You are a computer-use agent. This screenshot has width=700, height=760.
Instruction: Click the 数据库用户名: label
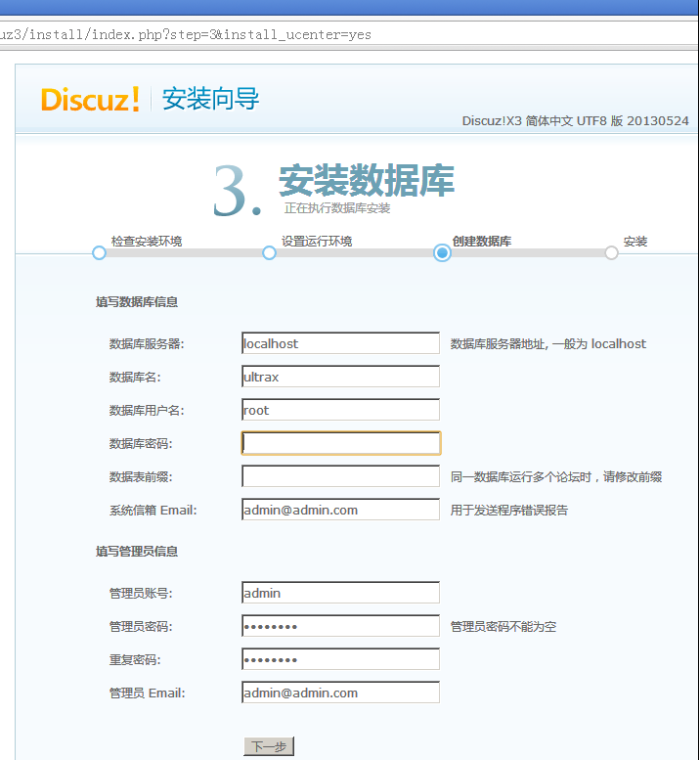click(x=147, y=411)
